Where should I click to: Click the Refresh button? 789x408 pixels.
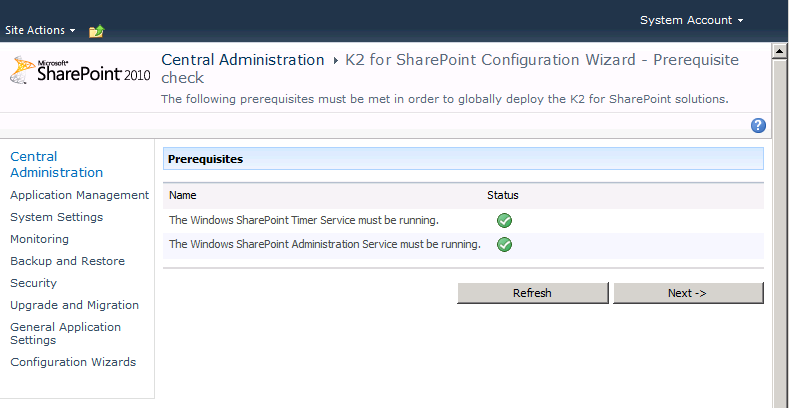click(532, 293)
